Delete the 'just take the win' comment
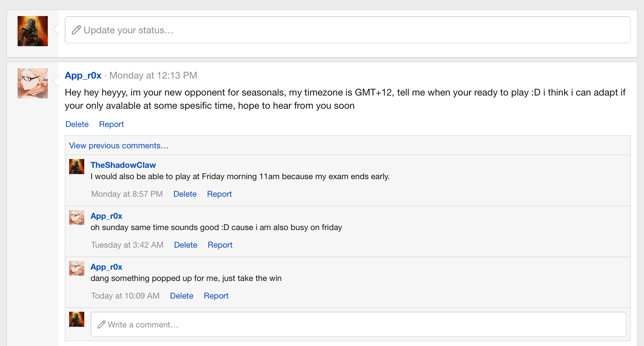This screenshot has height=346, width=644. coord(181,296)
